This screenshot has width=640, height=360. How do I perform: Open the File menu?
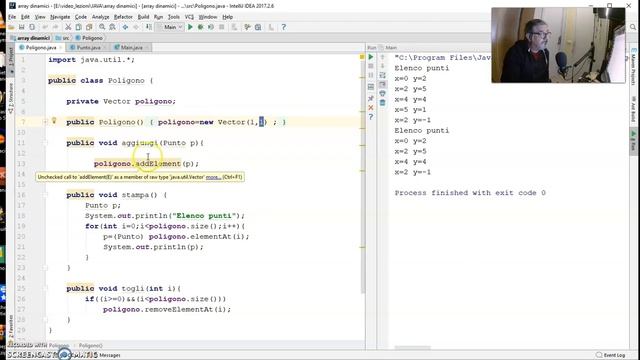click(x=12, y=17)
